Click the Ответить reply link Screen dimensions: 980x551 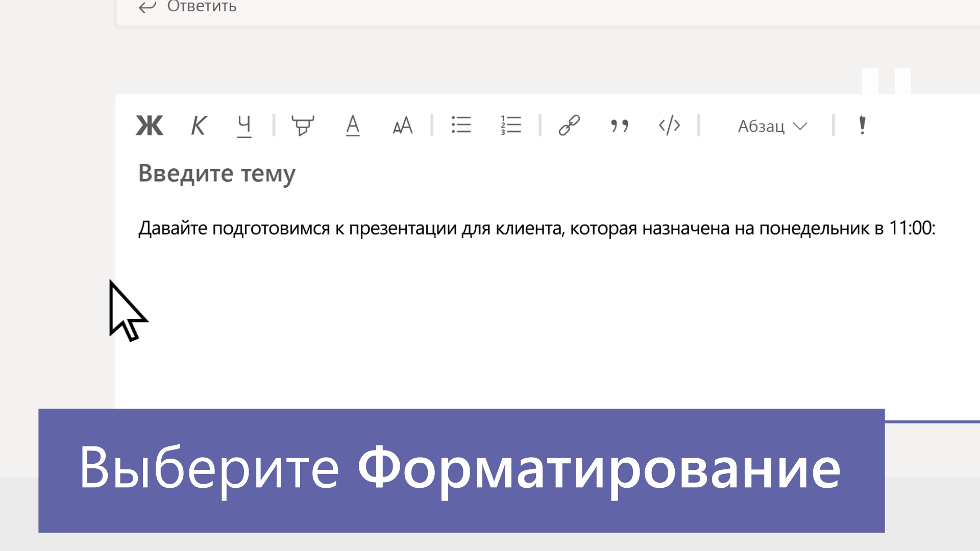(187, 7)
